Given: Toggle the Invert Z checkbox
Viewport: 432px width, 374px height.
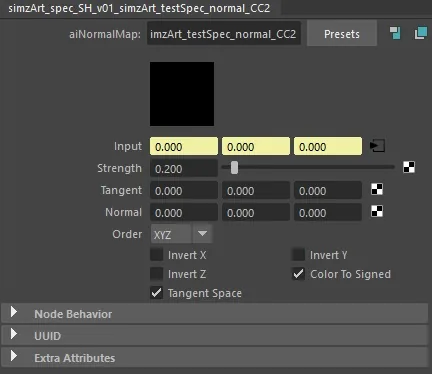Looking at the screenshot, I should coord(157,274).
